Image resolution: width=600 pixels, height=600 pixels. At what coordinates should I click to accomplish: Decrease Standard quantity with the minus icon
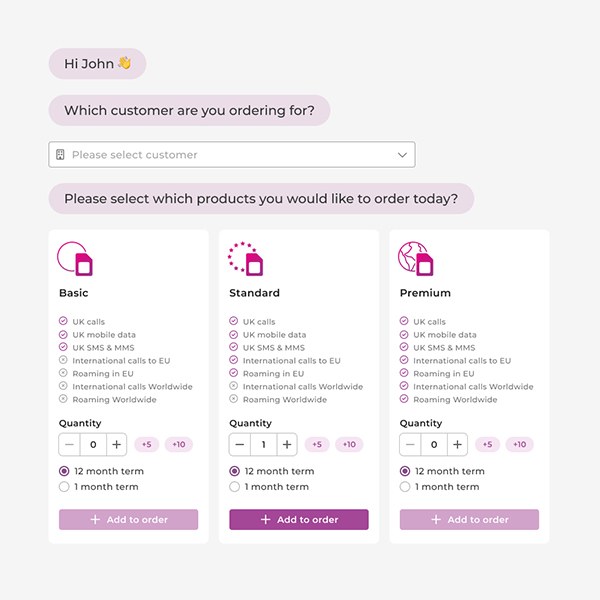240,444
